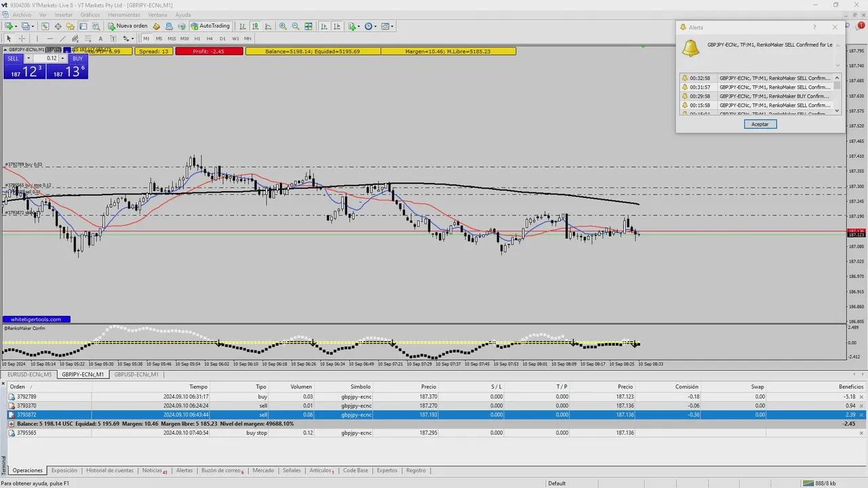Image resolution: width=868 pixels, height=488 pixels.
Task: Open the chart templates dropdown arrow
Action: (x=393, y=26)
